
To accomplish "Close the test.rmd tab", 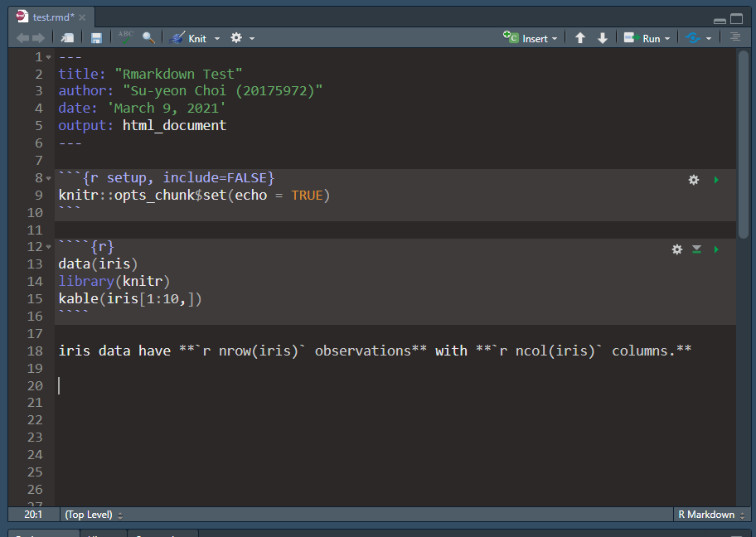I will pyautogui.click(x=82, y=17).
